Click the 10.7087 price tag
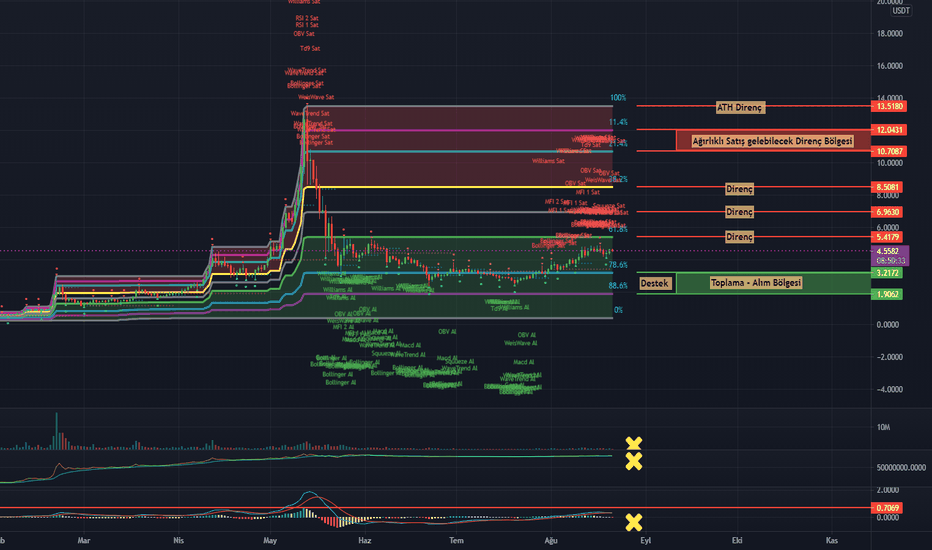The height and width of the screenshot is (550, 932). tap(889, 152)
